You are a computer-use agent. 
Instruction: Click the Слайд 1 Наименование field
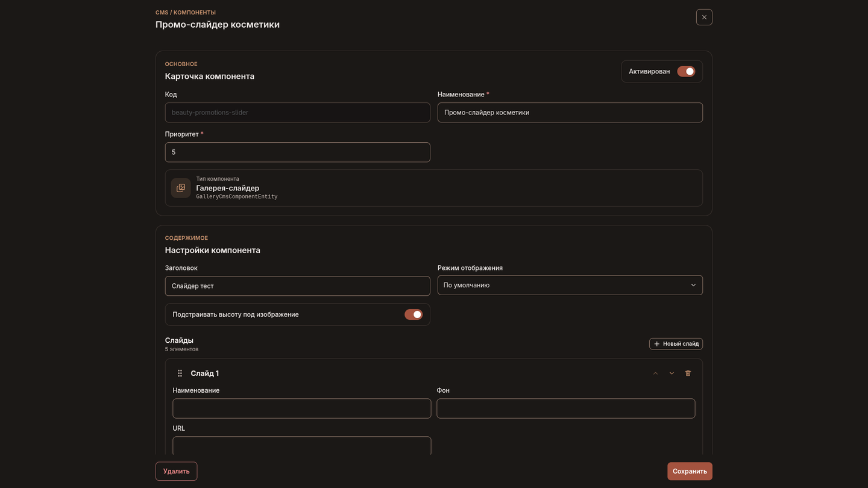[302, 408]
